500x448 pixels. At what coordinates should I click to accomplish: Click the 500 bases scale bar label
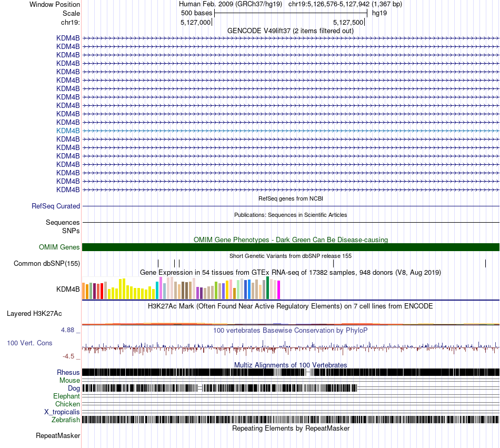click(x=196, y=13)
